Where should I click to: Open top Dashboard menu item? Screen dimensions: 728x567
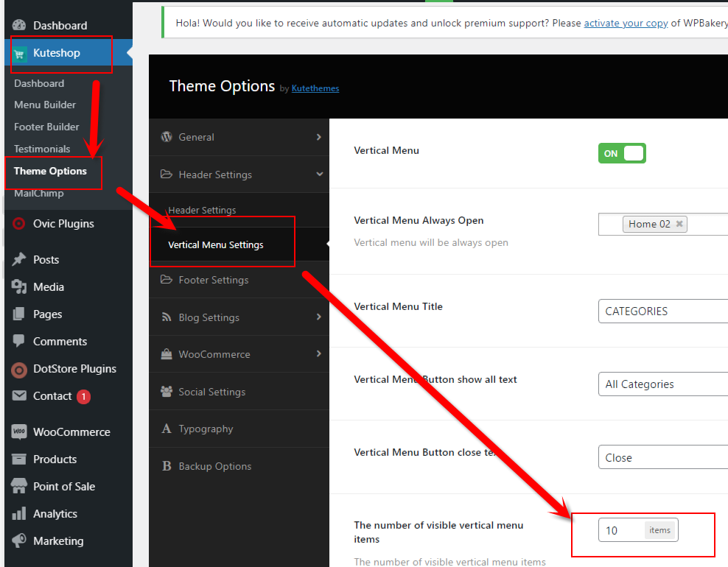click(x=69, y=26)
